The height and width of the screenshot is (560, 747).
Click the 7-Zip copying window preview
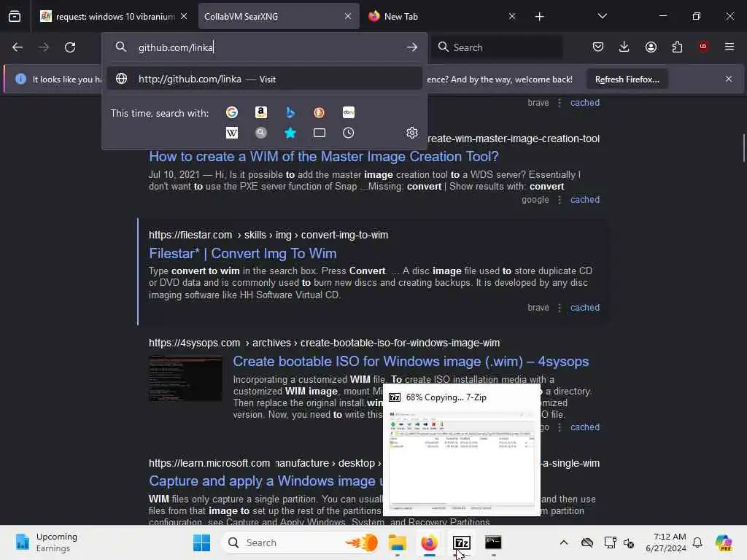[x=462, y=450]
